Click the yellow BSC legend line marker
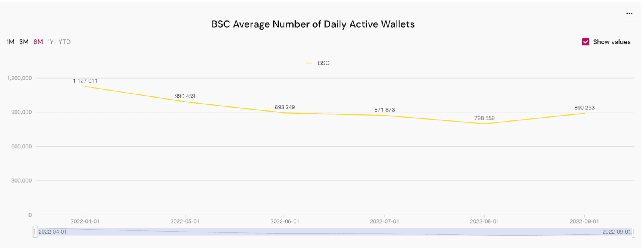Viewport: 644px width, 248px height. 308,63
